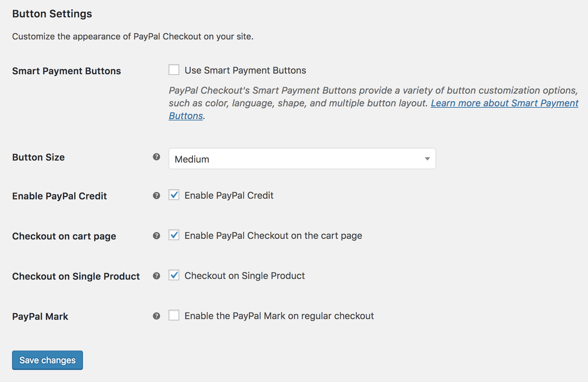
Task: Click the Save changes button
Action: coord(47,360)
